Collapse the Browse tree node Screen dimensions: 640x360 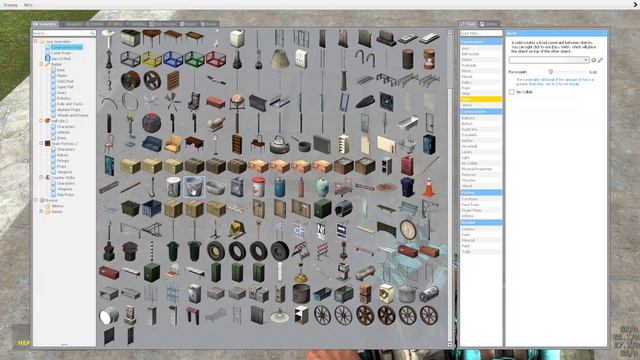point(36,200)
